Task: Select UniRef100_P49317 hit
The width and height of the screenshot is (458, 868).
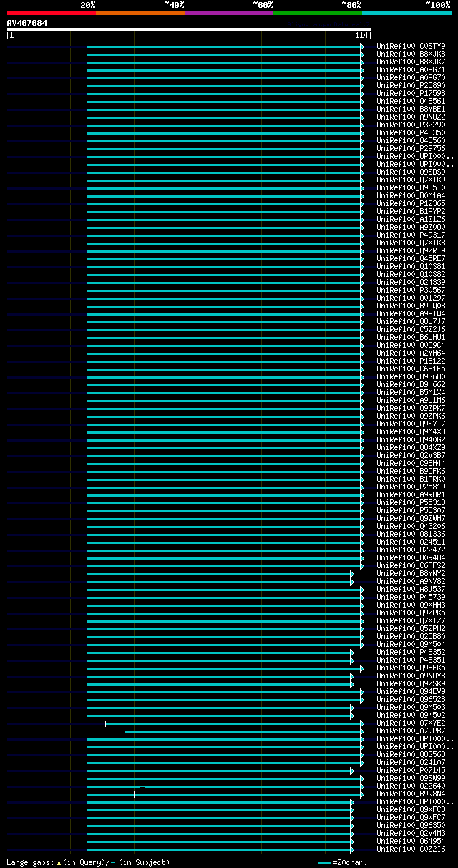Action: coord(411,235)
